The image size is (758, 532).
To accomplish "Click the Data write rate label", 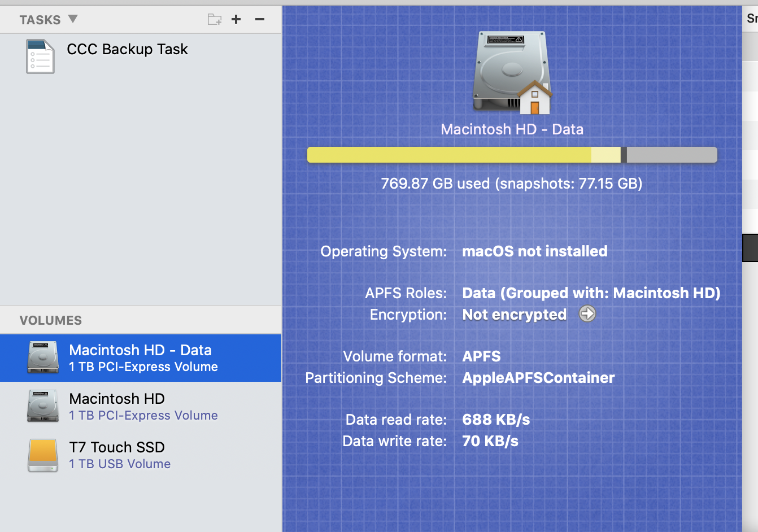I will click(x=394, y=441).
